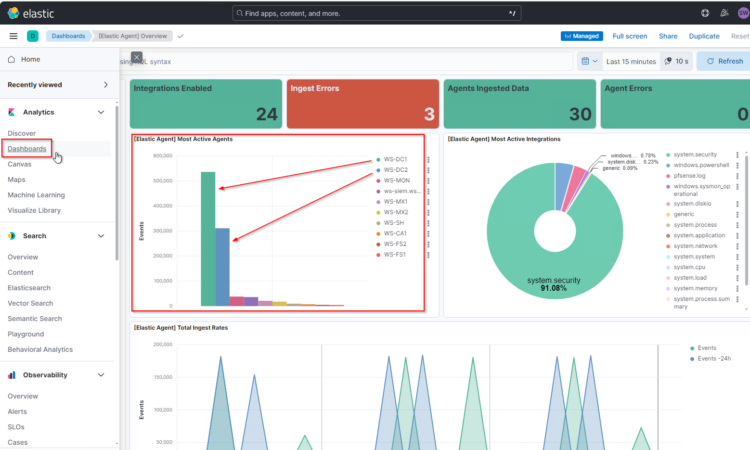Open the newsfeed icon in header
Viewport: 750px width, 450px height.
[724, 13]
